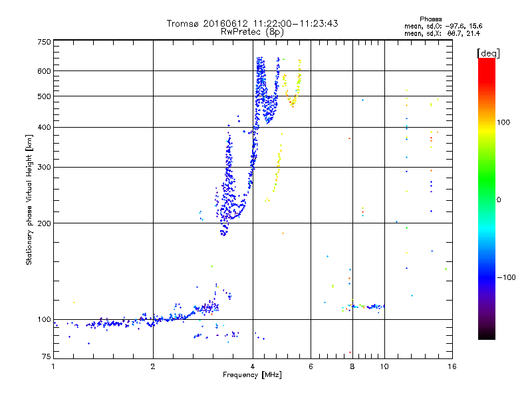This screenshot has width=532, height=399.
Task: Click the x-axis tick label '6'
Action: point(311,366)
